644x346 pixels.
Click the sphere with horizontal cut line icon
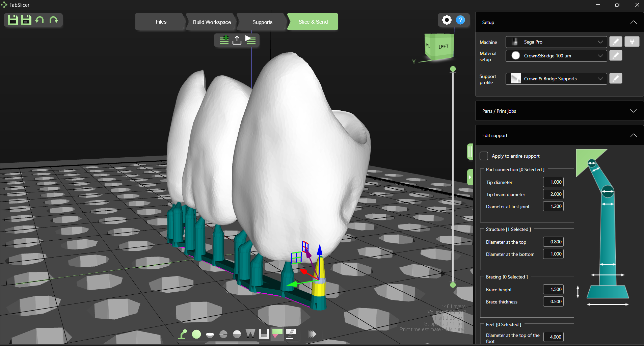tap(223, 334)
